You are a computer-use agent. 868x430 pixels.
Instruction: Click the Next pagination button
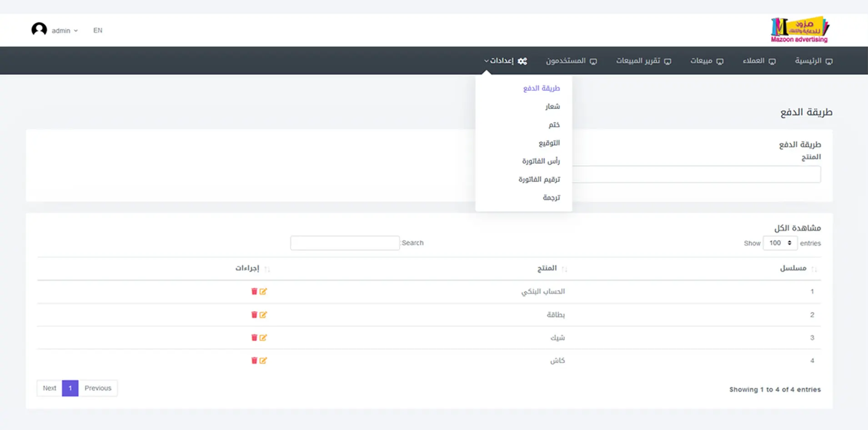(x=50, y=388)
